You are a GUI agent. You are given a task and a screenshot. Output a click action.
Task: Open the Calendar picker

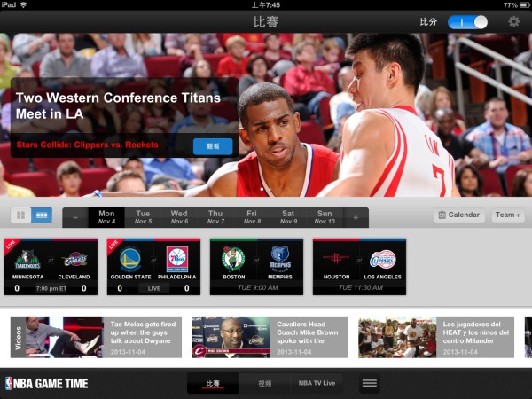458,215
